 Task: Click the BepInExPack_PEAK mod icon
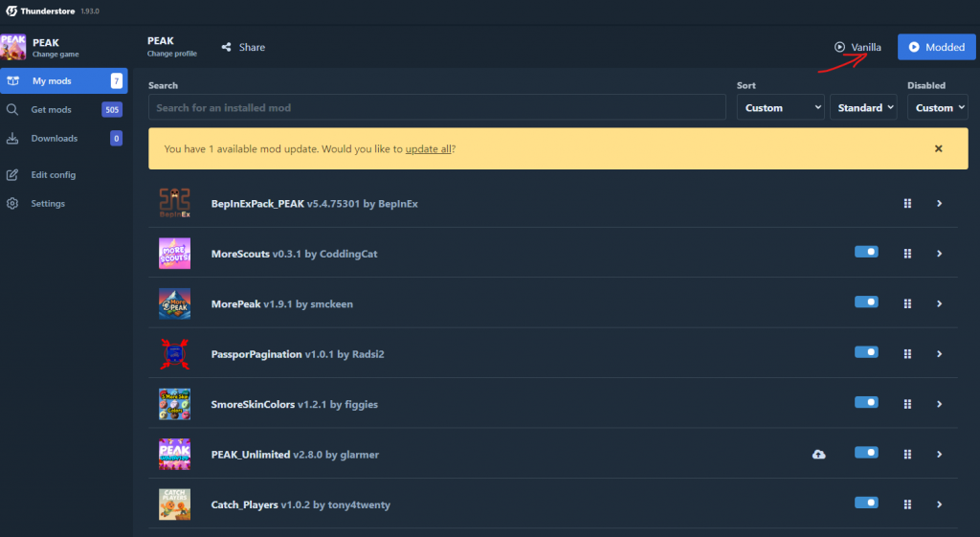174,203
